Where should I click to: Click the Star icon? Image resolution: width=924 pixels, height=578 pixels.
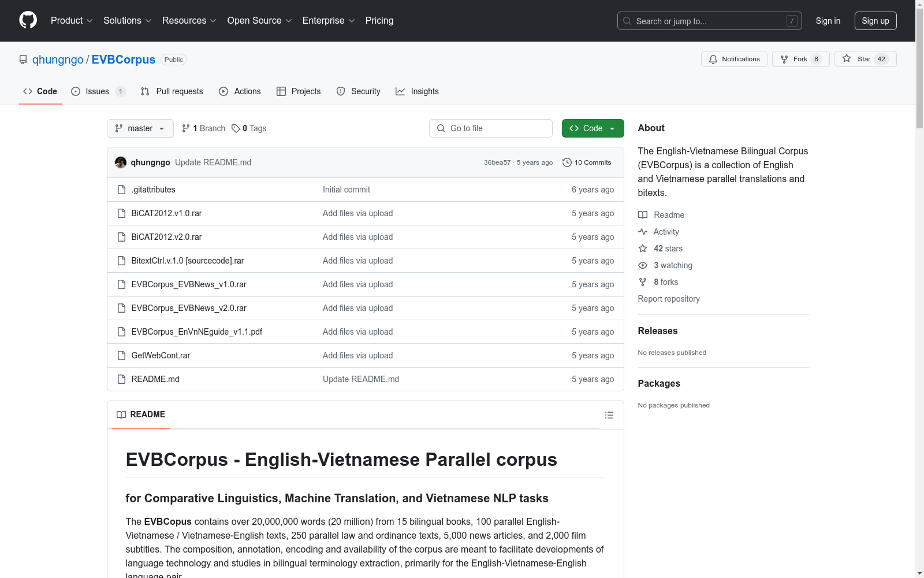847,58
